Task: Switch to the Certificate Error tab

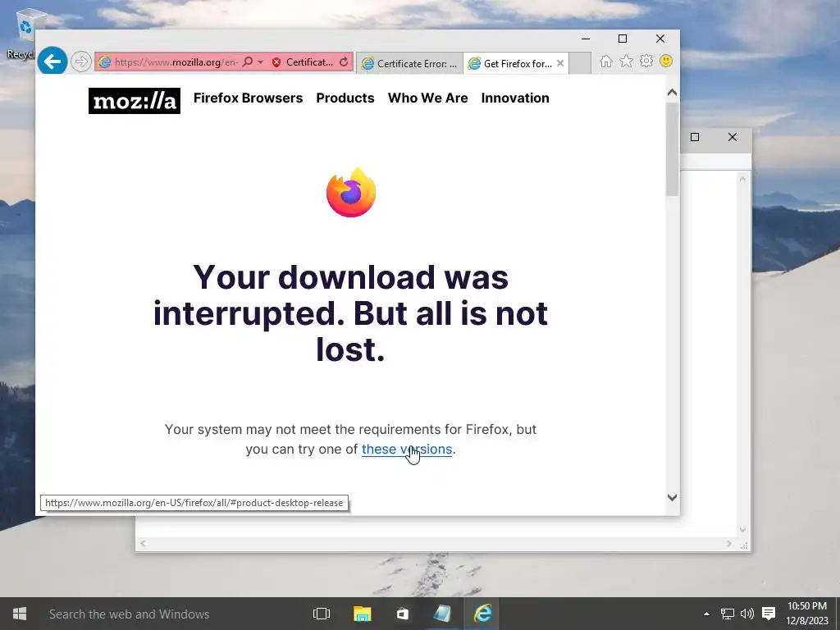Action: (x=409, y=63)
